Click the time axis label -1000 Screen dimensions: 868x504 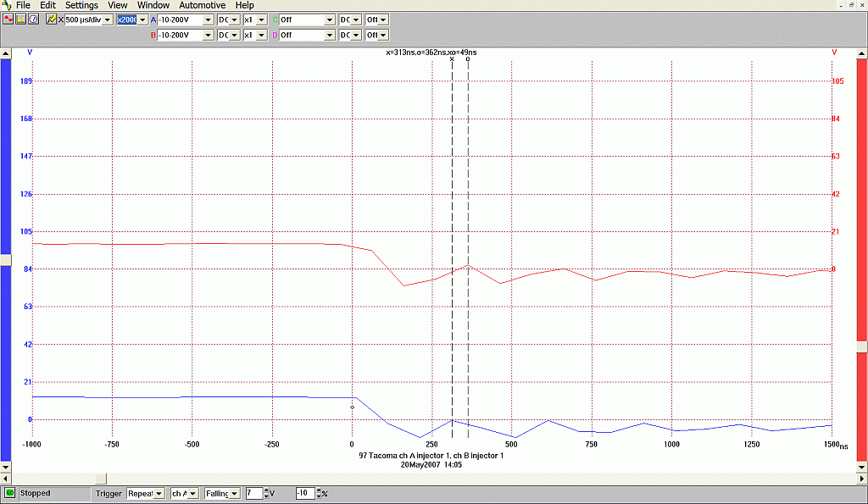tap(31, 444)
